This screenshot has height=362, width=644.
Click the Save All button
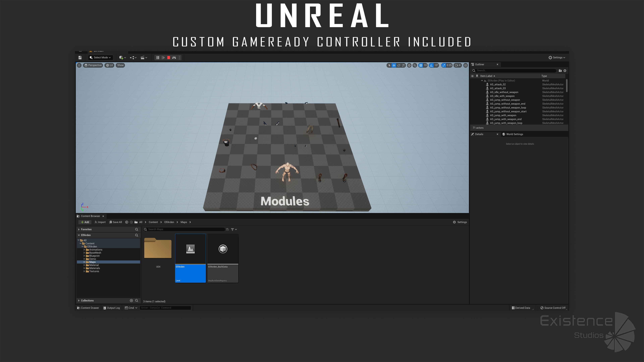tap(116, 222)
